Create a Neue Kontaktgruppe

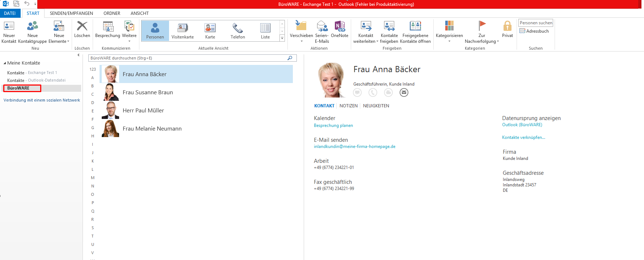tap(33, 26)
